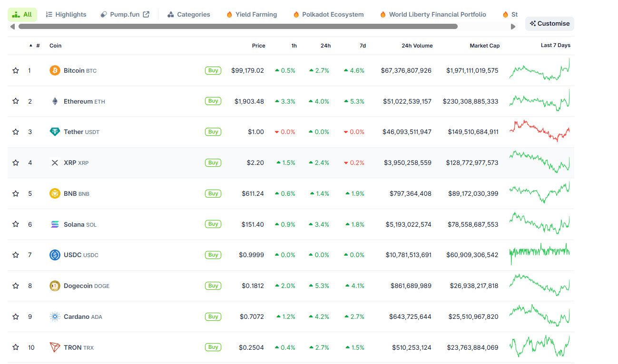
Task: Click the Pump.fun external link icon
Action: point(146,14)
